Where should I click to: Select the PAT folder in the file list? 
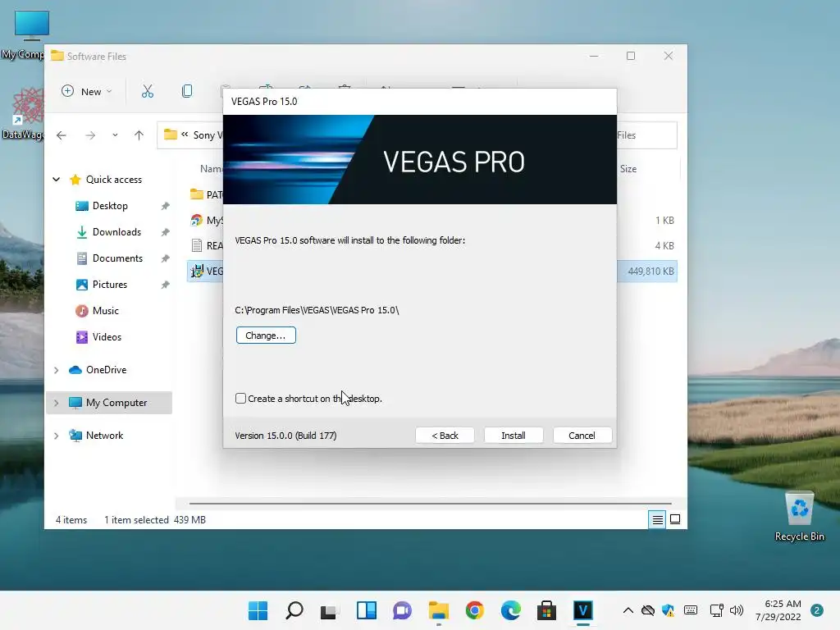pyautogui.click(x=207, y=194)
